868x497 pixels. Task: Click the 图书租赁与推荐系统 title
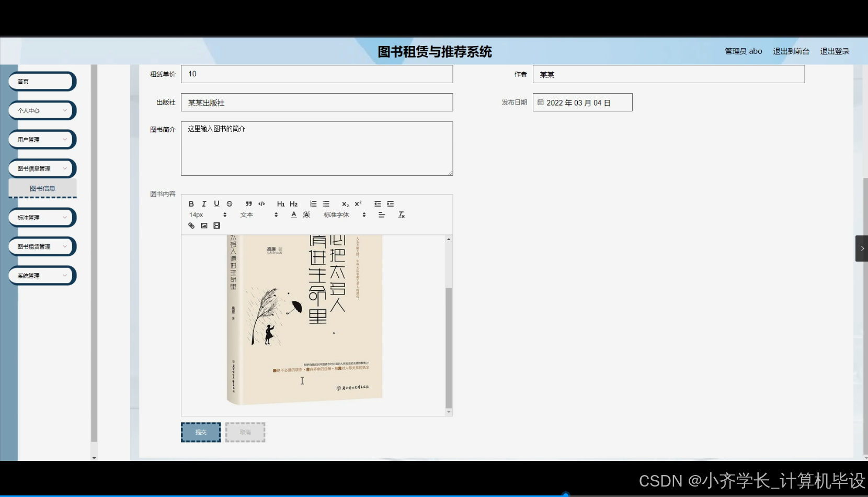(x=435, y=52)
